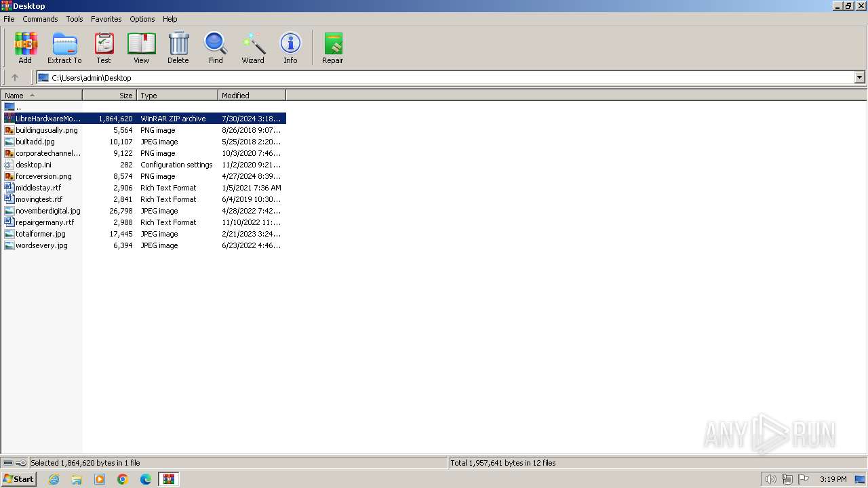
Task: Expand the address path dropdown arrow
Action: 859,77
